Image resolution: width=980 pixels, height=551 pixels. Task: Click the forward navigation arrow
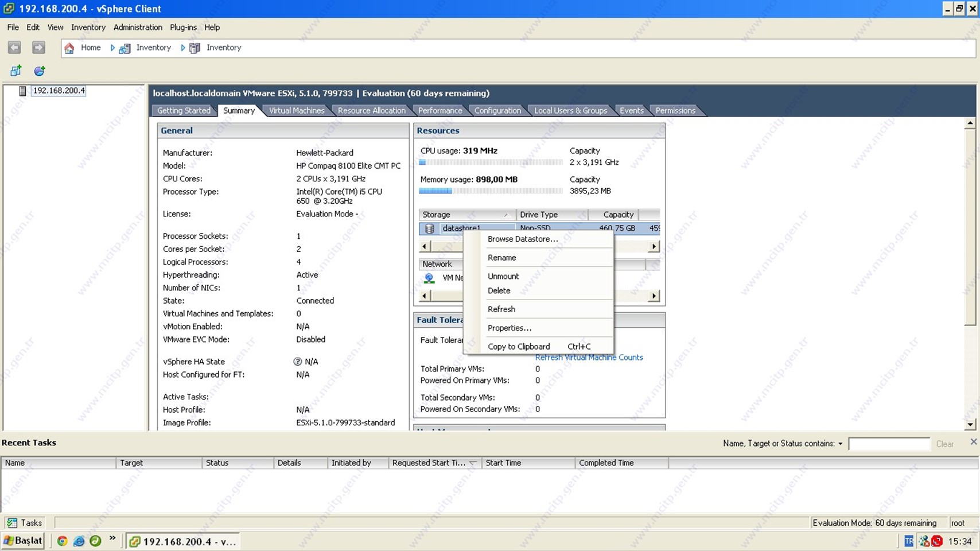(38, 48)
